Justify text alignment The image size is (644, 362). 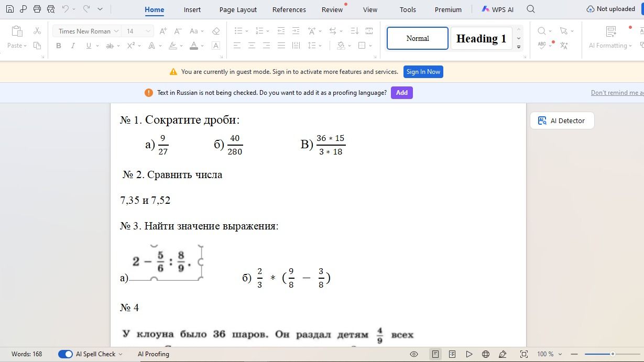(281, 46)
